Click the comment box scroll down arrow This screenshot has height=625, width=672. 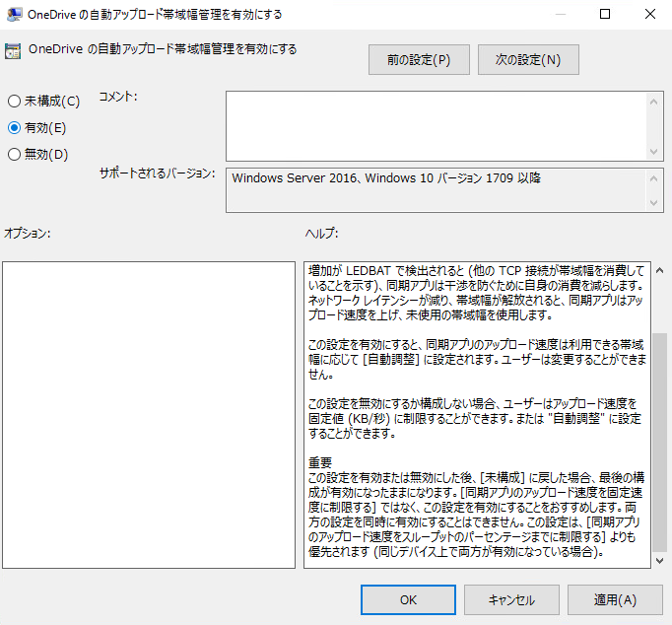(x=653, y=151)
